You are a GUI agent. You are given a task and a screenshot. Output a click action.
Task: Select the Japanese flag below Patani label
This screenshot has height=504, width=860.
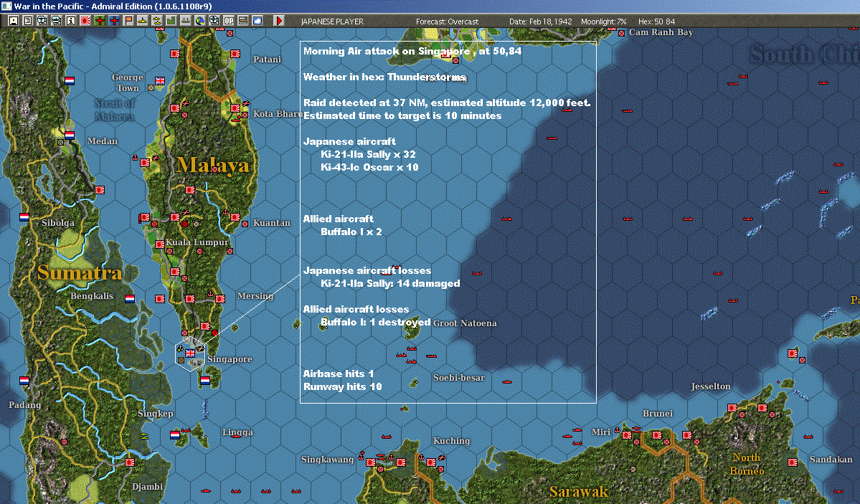235,54
